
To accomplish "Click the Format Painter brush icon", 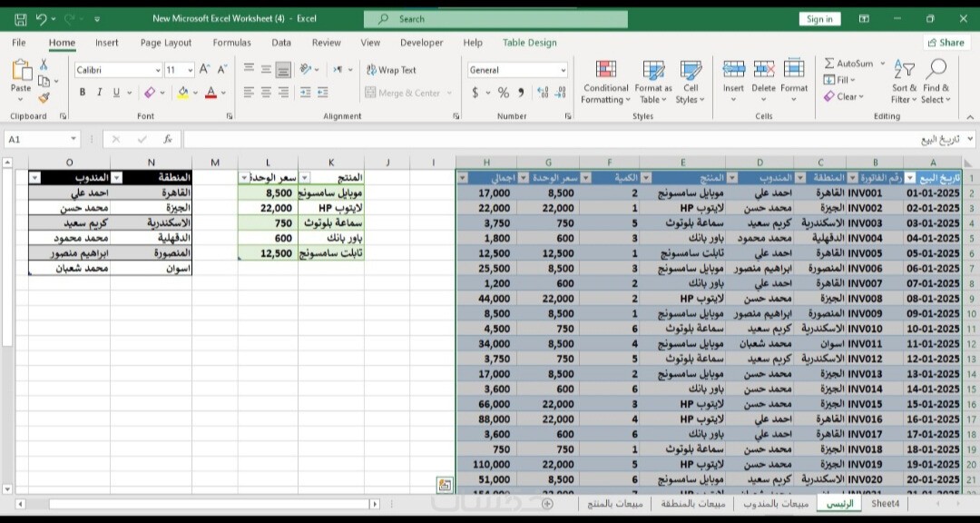I will tap(44, 97).
